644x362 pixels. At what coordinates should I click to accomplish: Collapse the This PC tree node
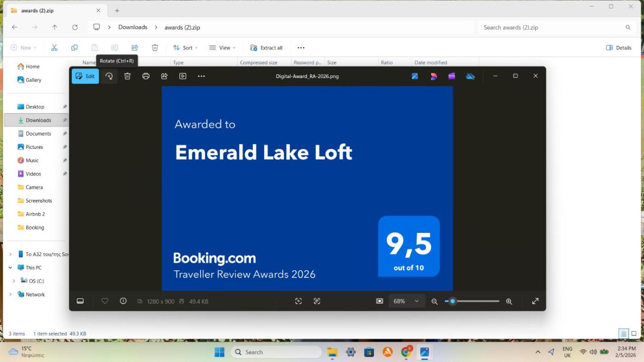(x=10, y=268)
